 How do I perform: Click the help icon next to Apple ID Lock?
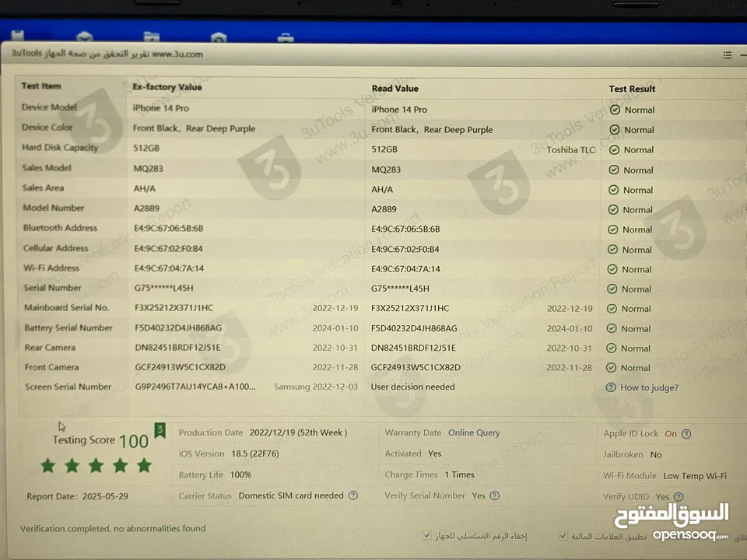686,434
